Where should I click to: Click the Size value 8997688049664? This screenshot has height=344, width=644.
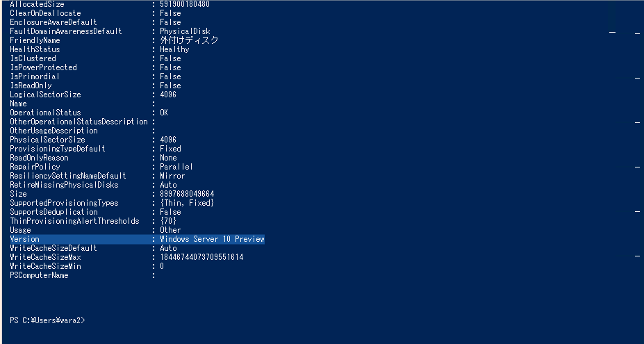point(187,194)
